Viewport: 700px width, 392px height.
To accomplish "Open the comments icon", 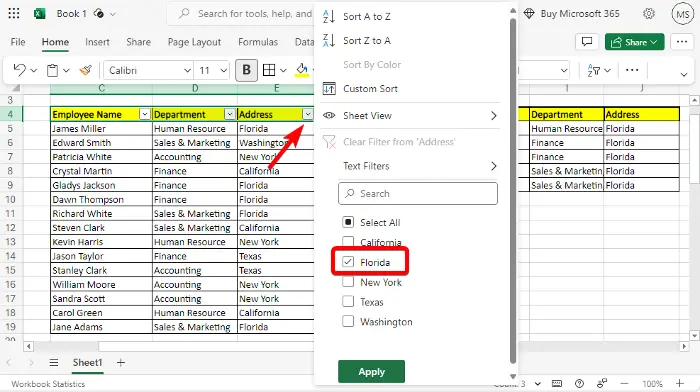I will click(587, 42).
